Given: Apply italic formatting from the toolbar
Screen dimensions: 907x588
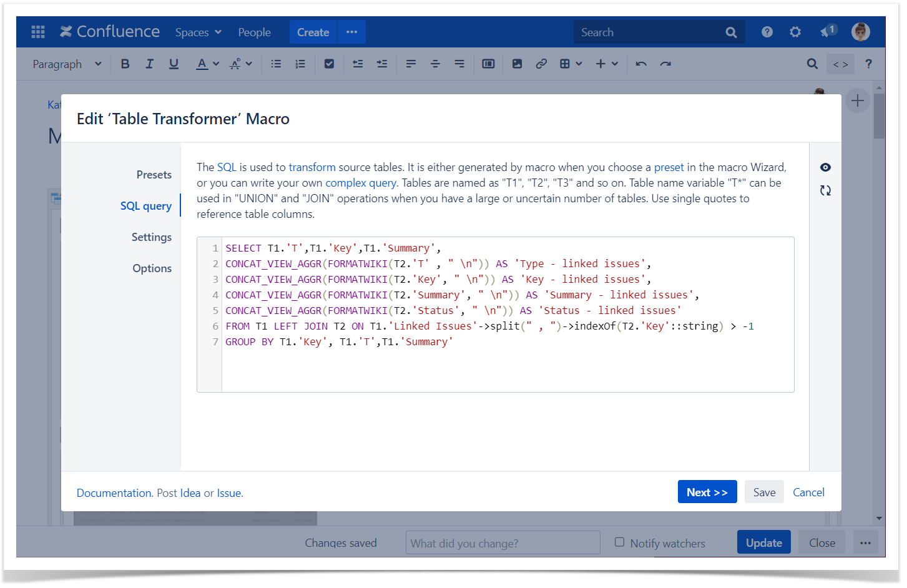Looking at the screenshot, I should [149, 64].
